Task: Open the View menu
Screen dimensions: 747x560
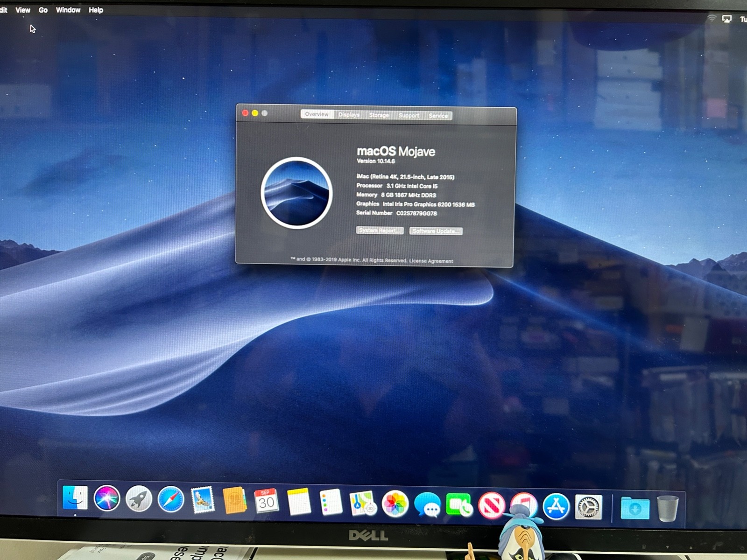Action: (x=23, y=10)
